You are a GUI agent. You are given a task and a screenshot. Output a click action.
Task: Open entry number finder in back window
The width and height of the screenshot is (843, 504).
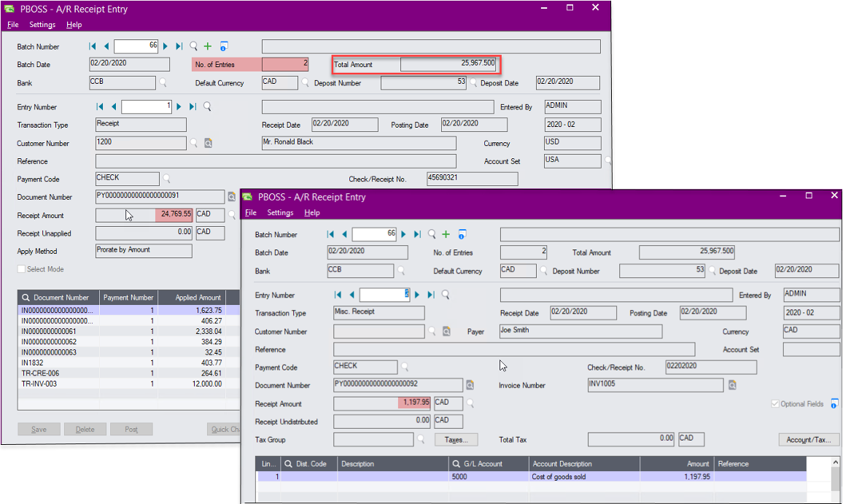coord(207,106)
